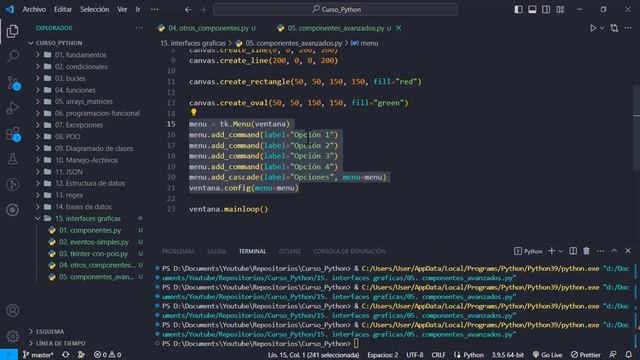The height and width of the screenshot is (360, 640).
Task: Split the terminal
Action: pyautogui.click(x=573, y=251)
